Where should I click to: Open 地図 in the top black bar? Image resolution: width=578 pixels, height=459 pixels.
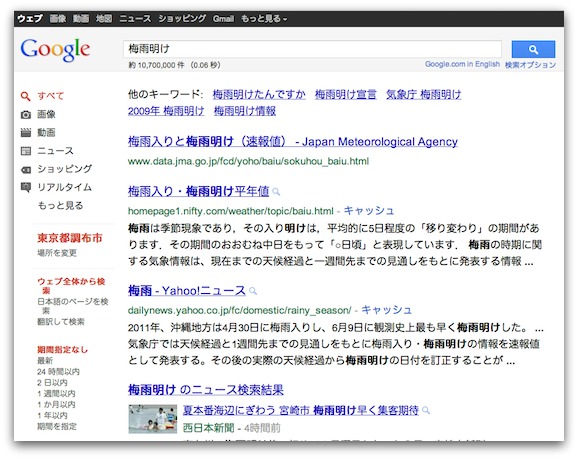tap(104, 18)
